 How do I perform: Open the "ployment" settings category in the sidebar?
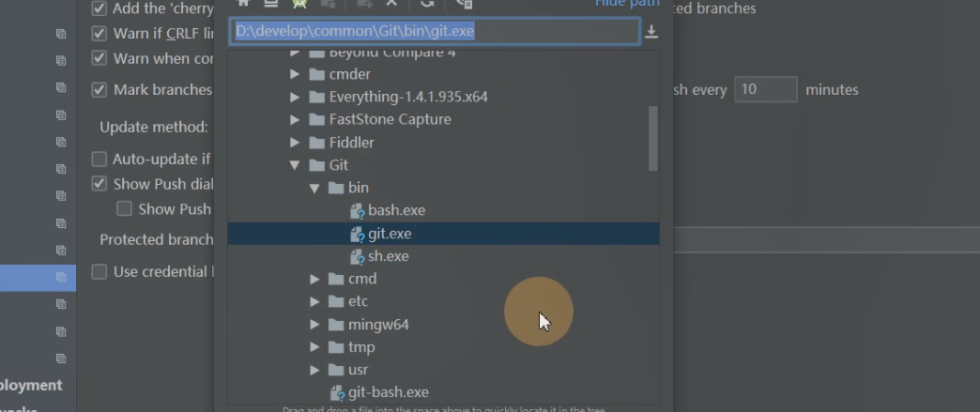point(31,385)
